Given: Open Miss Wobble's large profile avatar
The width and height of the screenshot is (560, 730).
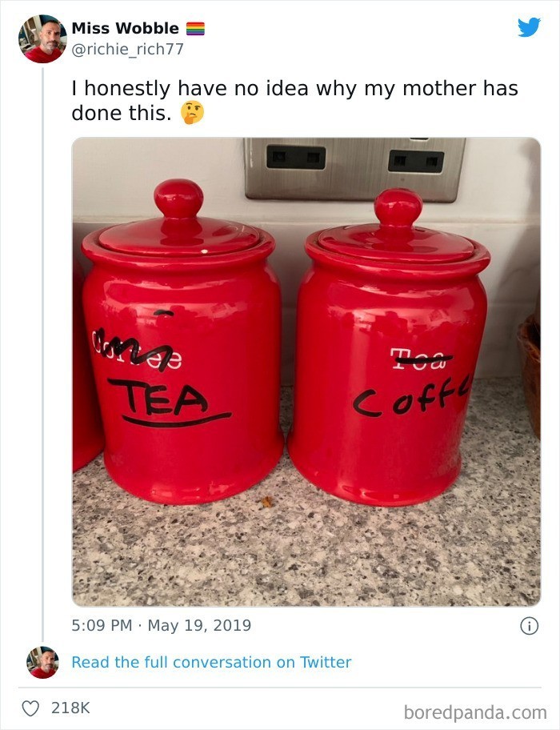Looking at the screenshot, I should 42,38.
